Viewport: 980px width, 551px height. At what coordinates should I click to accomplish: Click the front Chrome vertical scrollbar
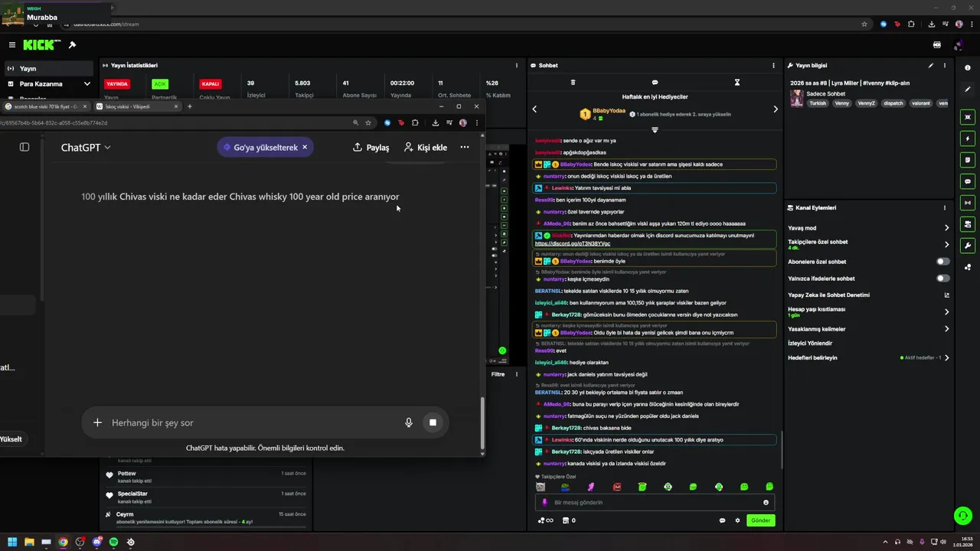coord(482,422)
